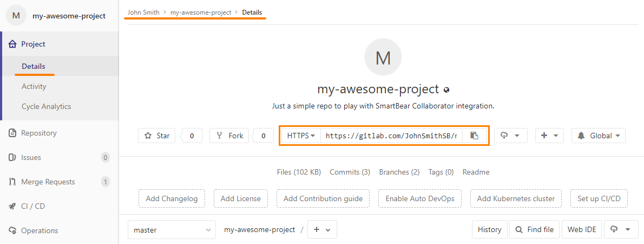The height and width of the screenshot is (244, 644).
Task: Open Cycle Analytics in the sidebar
Action: 47,106
